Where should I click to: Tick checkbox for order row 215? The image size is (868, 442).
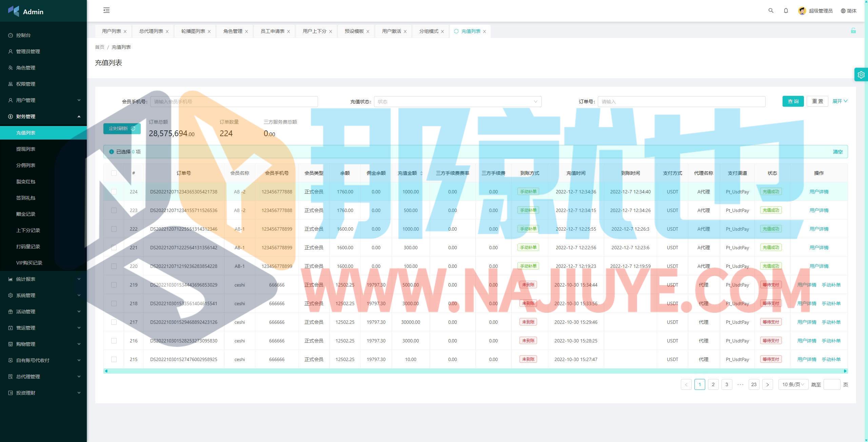click(x=114, y=359)
